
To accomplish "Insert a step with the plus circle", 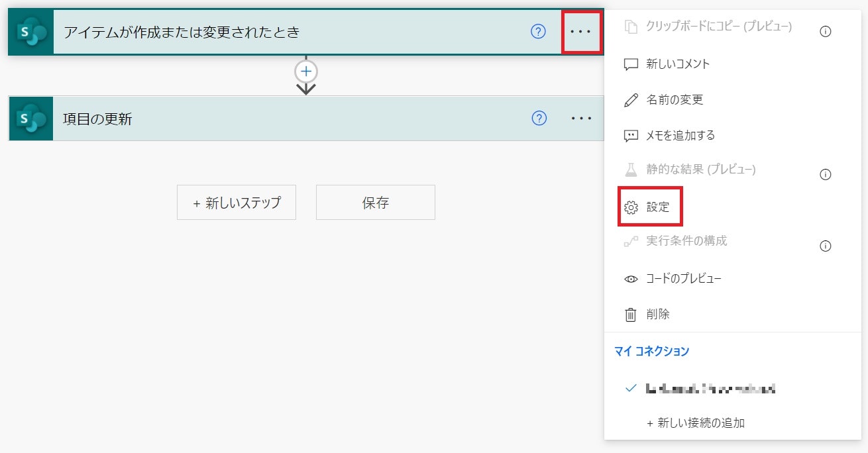I will pos(306,71).
